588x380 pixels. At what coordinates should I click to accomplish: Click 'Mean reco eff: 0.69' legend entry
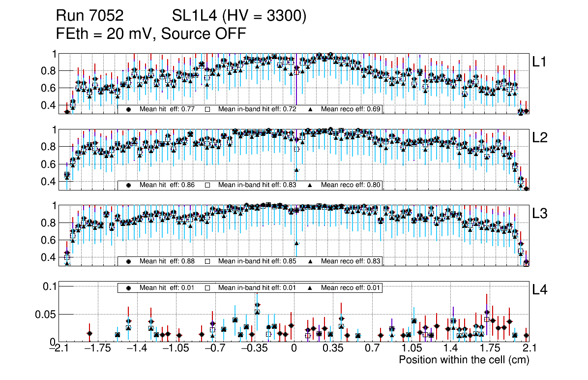350,109
